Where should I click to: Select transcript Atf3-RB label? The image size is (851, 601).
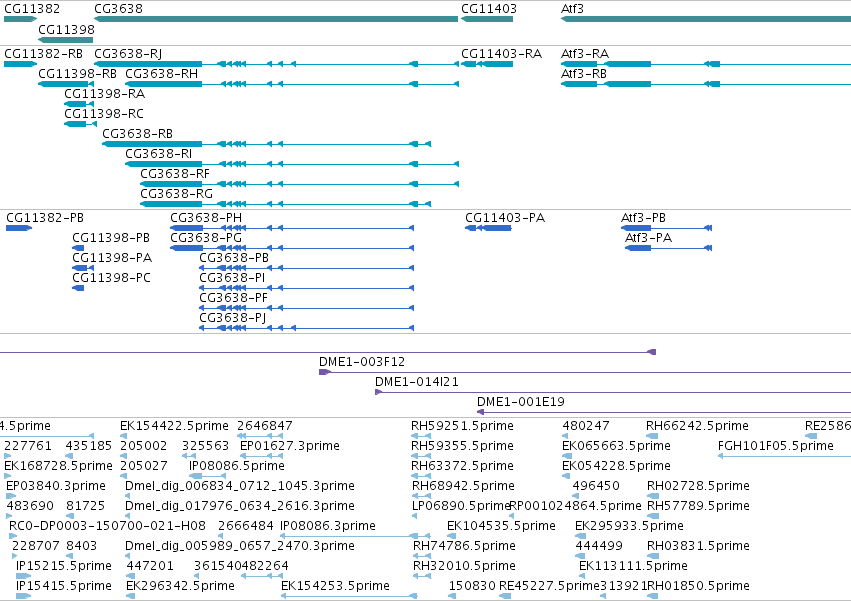pyautogui.click(x=584, y=73)
